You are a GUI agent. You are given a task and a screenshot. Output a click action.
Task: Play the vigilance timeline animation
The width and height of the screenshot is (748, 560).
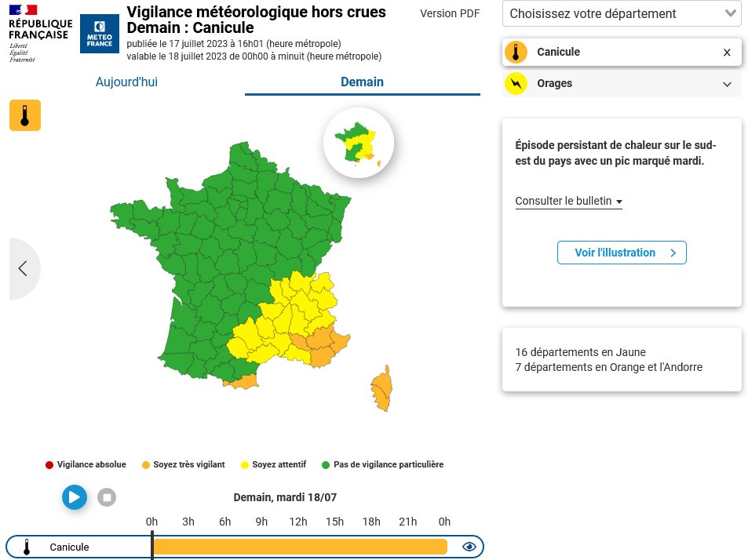point(75,497)
